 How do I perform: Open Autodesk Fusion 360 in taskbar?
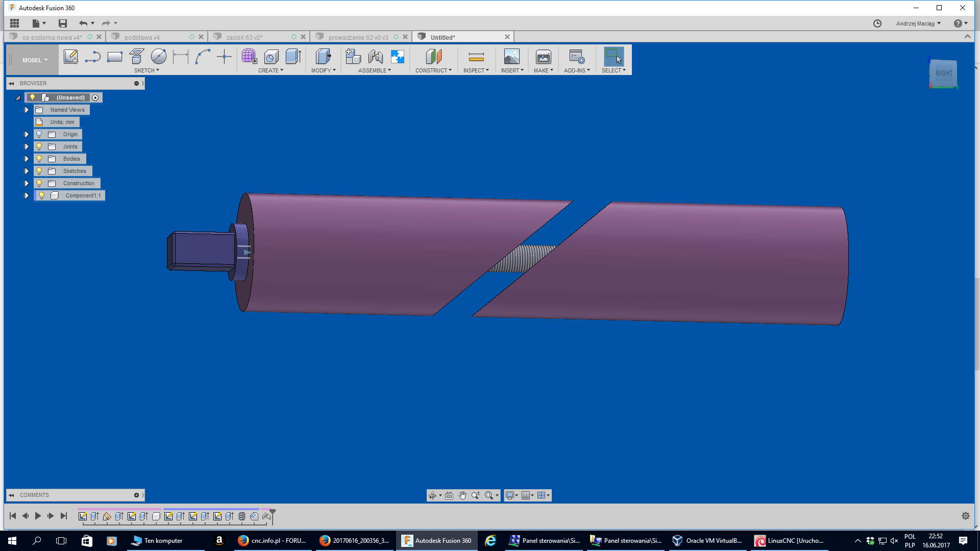coord(437,541)
